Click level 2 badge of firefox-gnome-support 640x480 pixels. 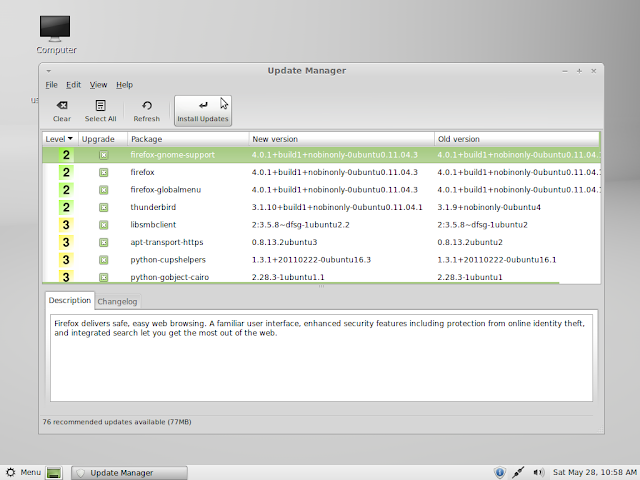[66, 155]
